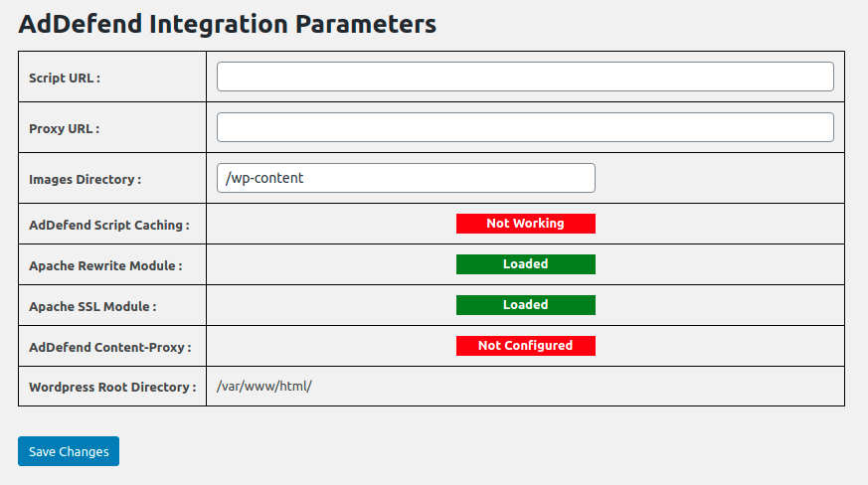Screen dimensions: 868x485
Task: Click the Loaded badge for Apache SSL Module
Action: click(525, 305)
